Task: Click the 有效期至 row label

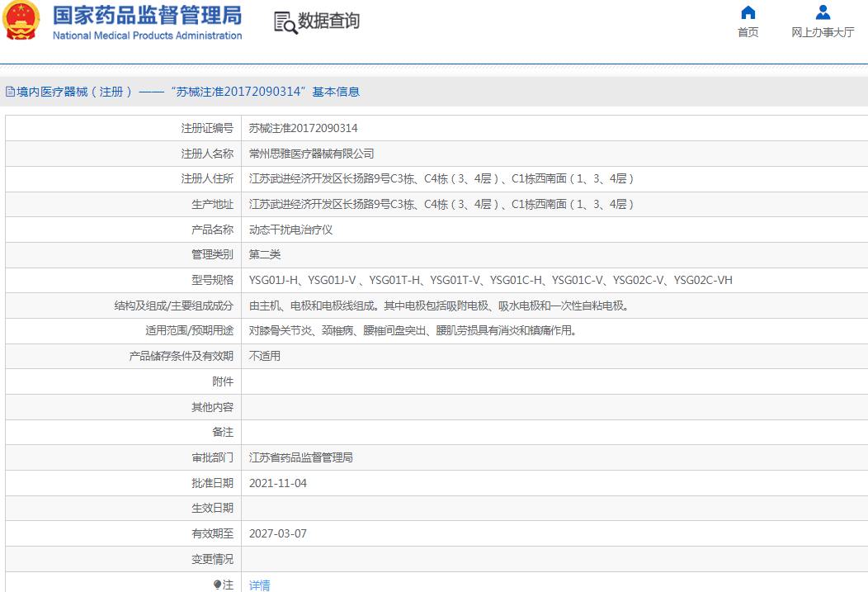Action: pyautogui.click(x=213, y=533)
